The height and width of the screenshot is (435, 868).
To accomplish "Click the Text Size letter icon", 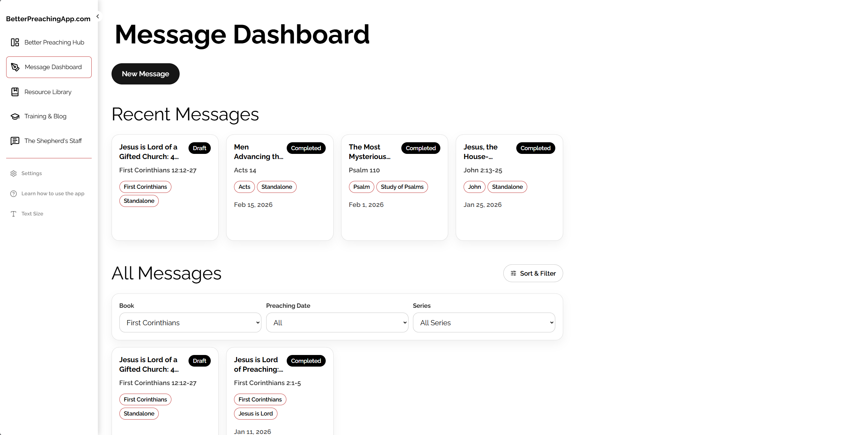I will pyautogui.click(x=13, y=214).
